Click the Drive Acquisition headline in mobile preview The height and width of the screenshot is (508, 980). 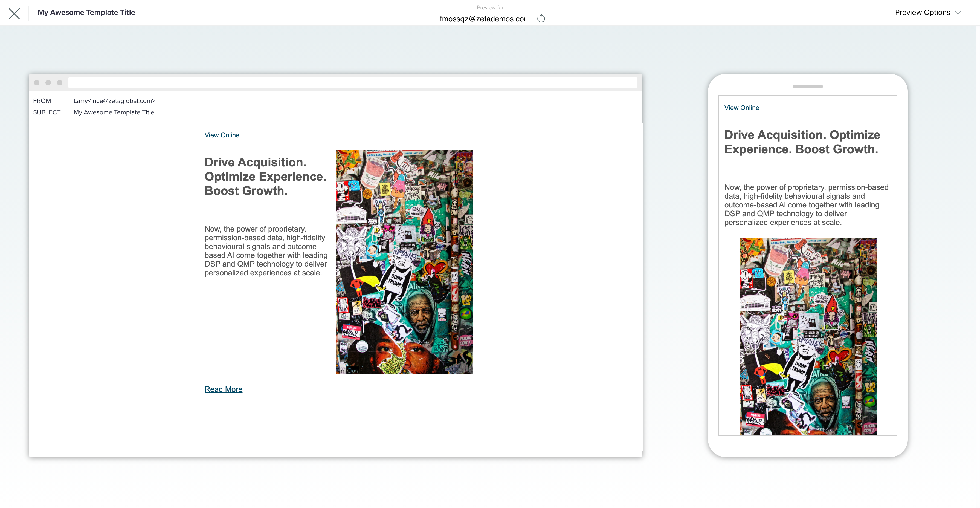click(x=802, y=142)
